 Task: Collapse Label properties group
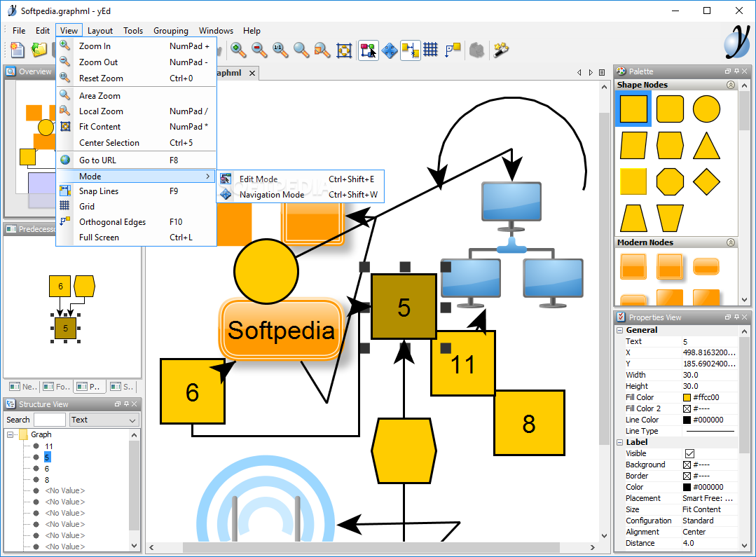click(620, 442)
